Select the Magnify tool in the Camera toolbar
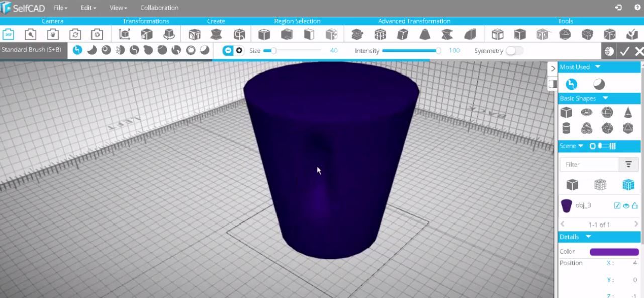 [29, 34]
